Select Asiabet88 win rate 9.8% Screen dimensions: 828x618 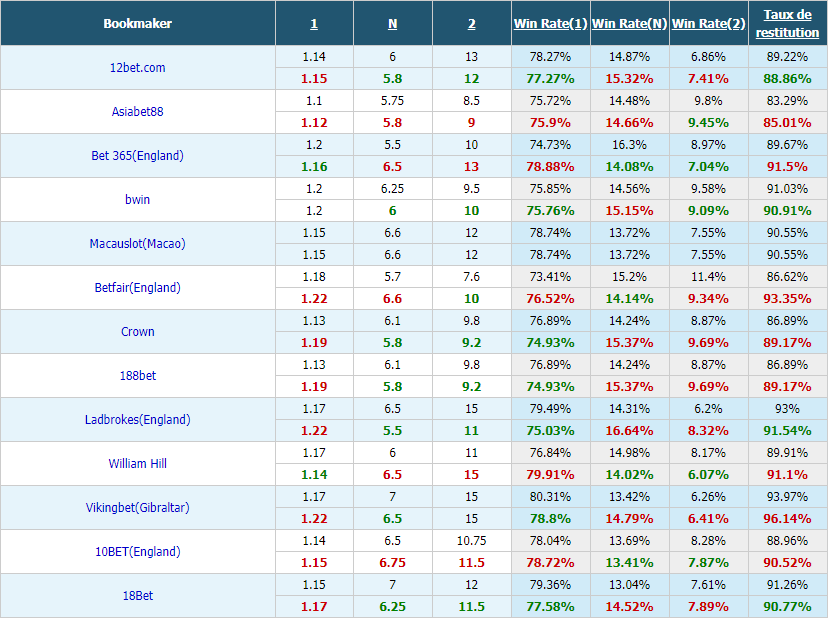tap(708, 101)
